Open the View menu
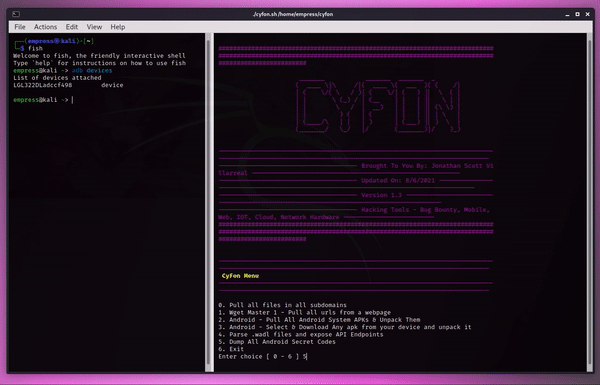 [94, 27]
